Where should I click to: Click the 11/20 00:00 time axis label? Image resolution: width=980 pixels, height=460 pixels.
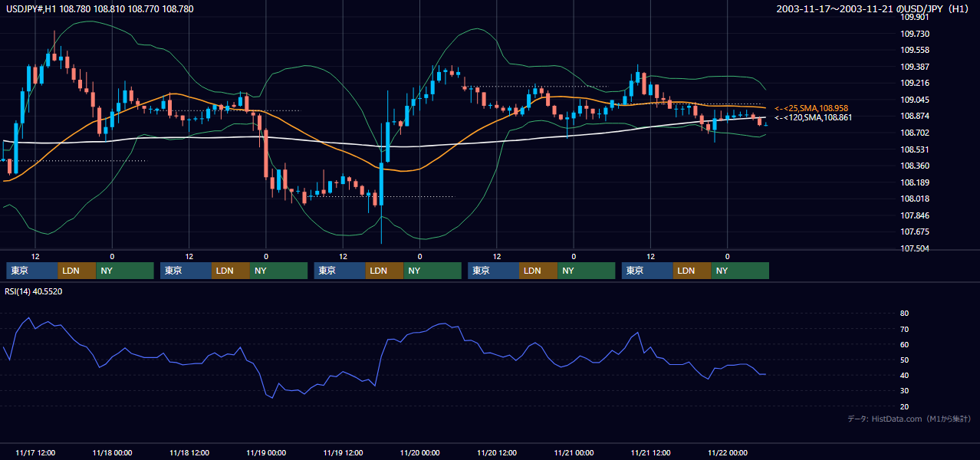419,452
